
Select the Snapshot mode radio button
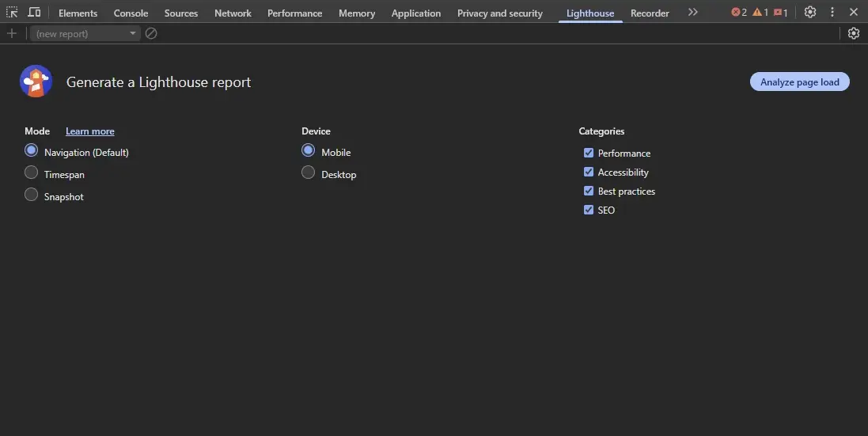pyautogui.click(x=32, y=195)
